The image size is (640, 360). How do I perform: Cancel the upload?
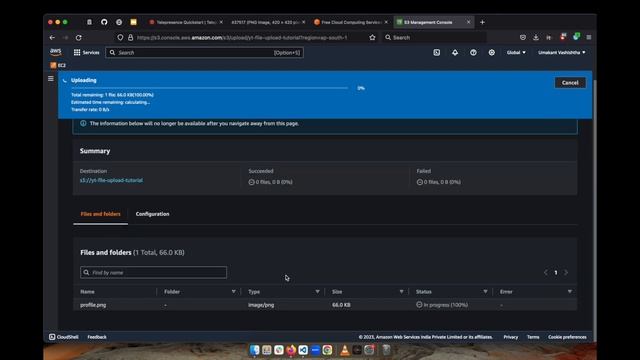(570, 83)
